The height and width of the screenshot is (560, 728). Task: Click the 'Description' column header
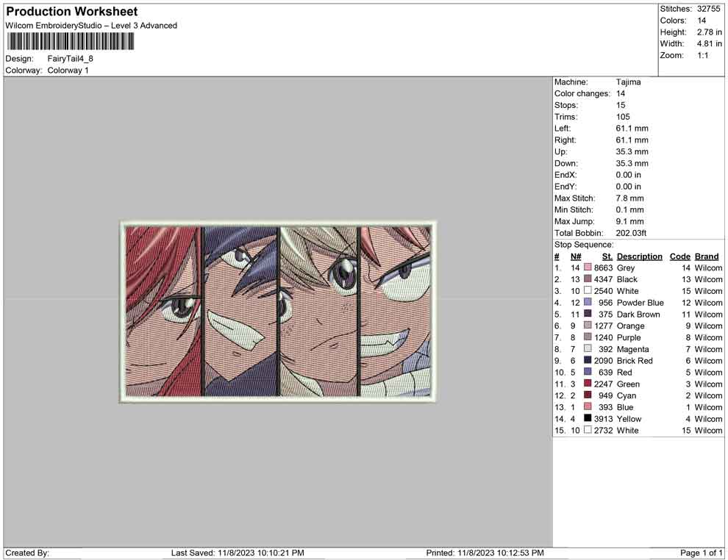[639, 256]
